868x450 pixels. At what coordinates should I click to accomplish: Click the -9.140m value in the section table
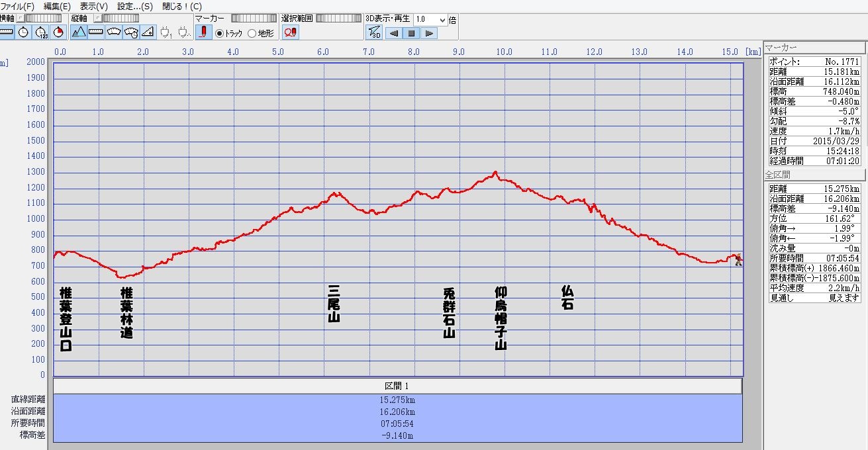(x=397, y=435)
